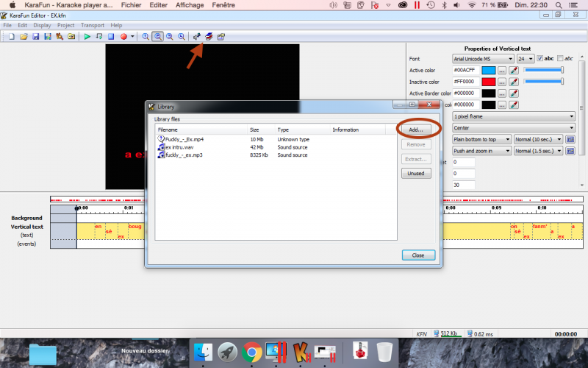Open the Trash in the Dock

click(384, 353)
